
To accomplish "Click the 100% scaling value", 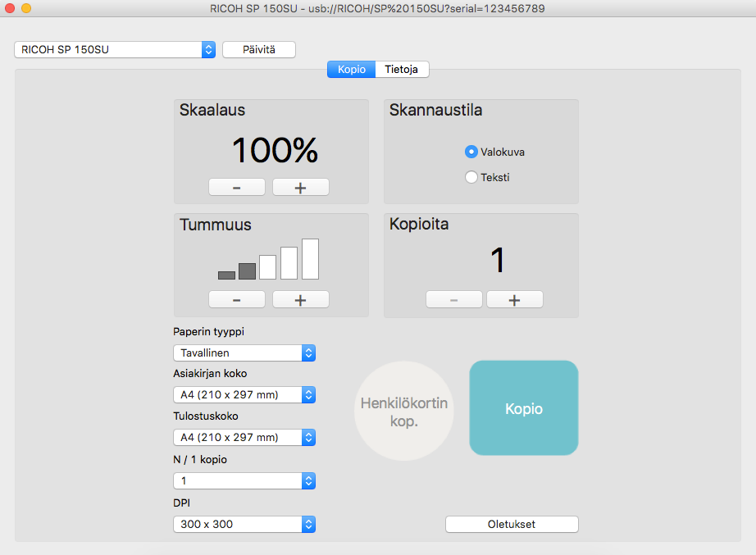I will click(x=275, y=150).
